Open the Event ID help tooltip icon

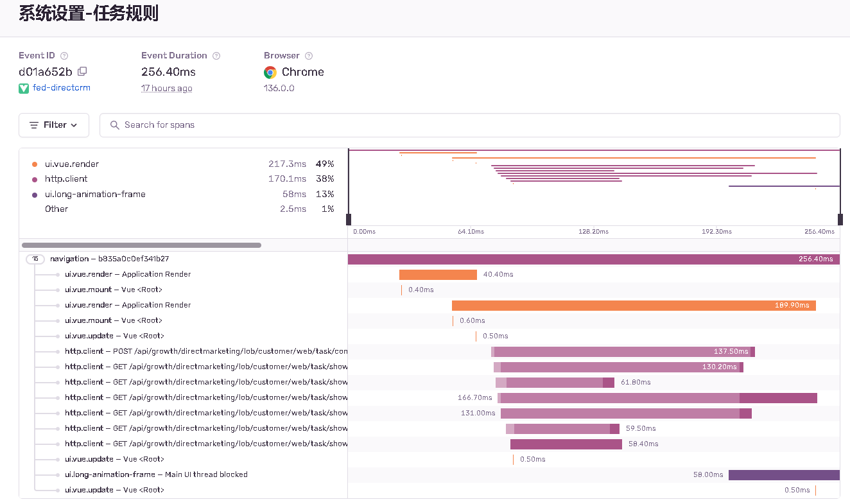64,56
